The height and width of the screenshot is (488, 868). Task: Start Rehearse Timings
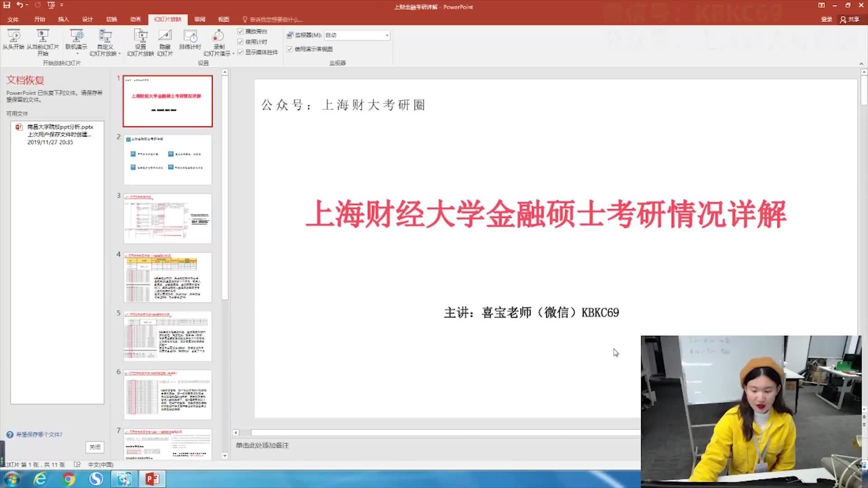click(x=190, y=41)
